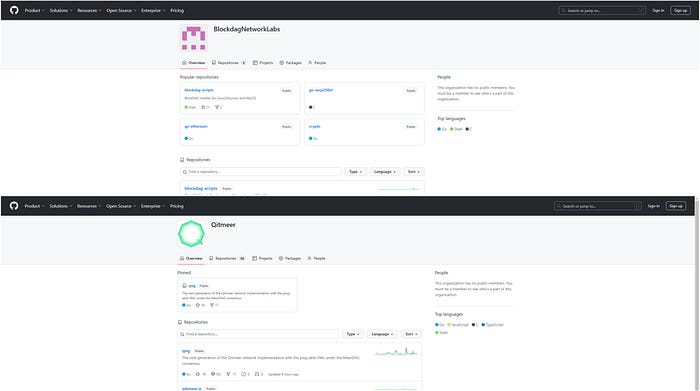Open the People tab on BlockdagNetworkLabs
The width and height of the screenshot is (700, 391).
point(317,63)
